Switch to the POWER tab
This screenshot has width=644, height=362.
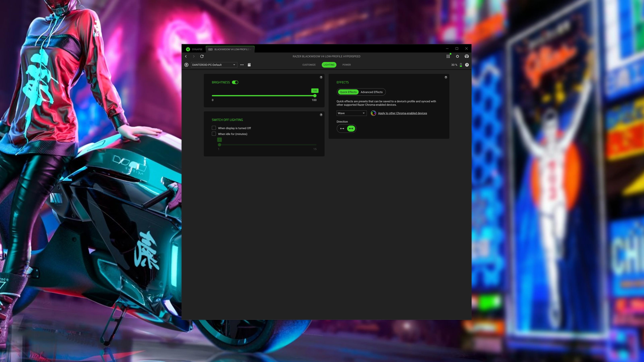pyautogui.click(x=346, y=65)
